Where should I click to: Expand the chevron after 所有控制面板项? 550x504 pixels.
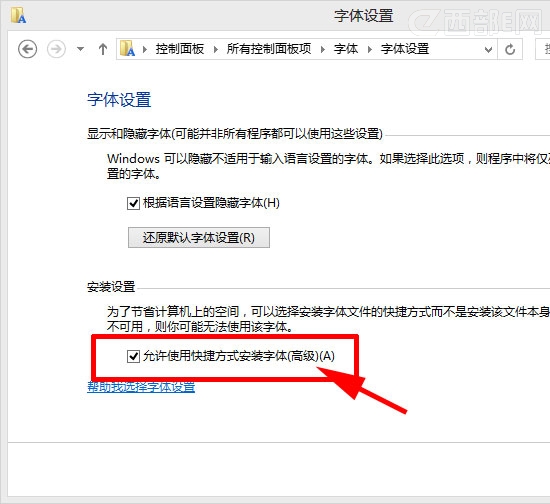point(323,49)
